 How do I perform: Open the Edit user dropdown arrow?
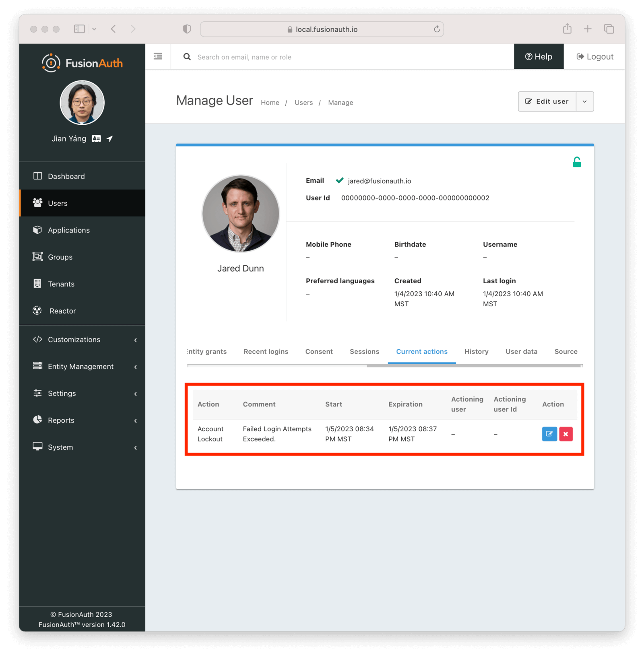pos(584,102)
